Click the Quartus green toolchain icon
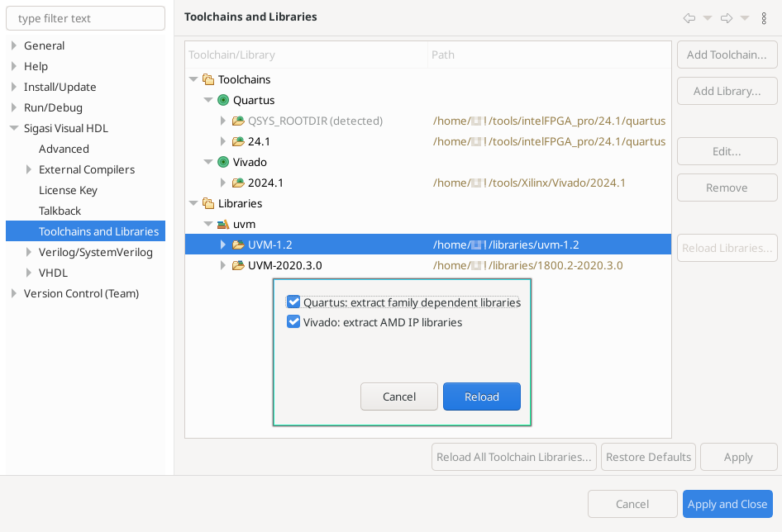 click(x=223, y=100)
